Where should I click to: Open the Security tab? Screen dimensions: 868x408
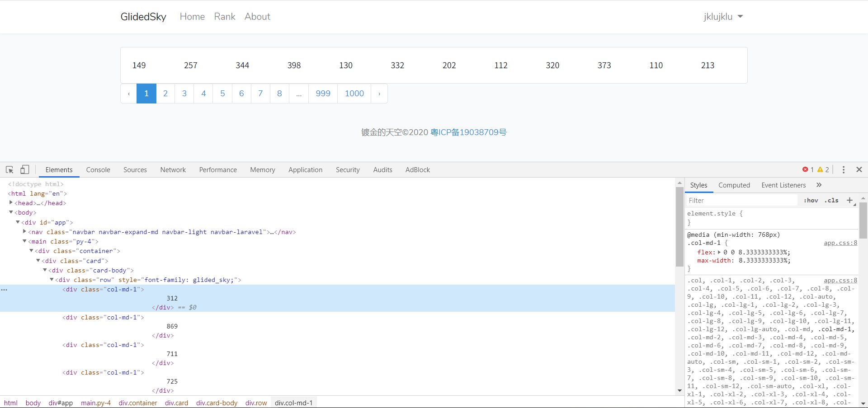(x=348, y=170)
